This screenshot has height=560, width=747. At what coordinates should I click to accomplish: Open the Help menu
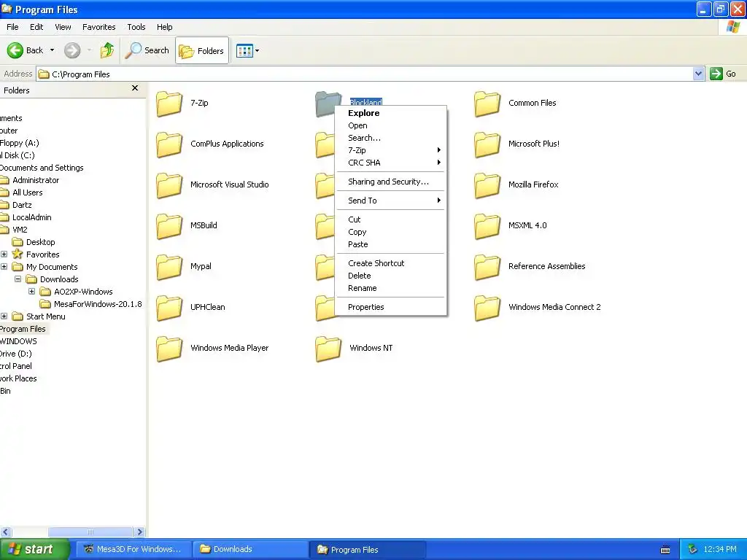164,27
